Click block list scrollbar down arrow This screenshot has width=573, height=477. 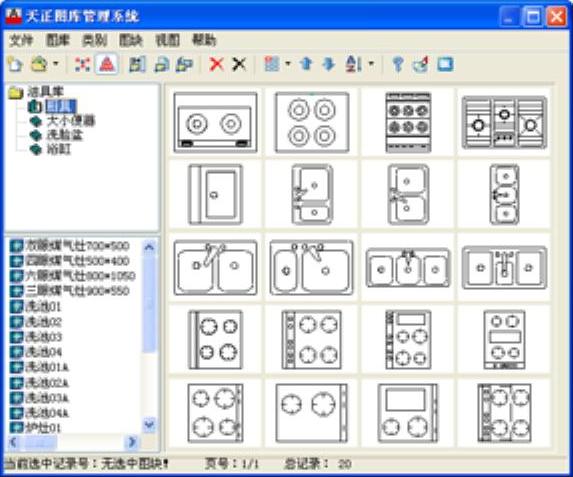click(x=149, y=425)
